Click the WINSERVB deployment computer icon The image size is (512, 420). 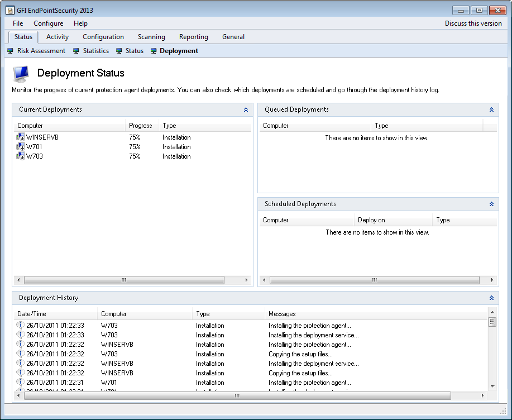pos(21,137)
